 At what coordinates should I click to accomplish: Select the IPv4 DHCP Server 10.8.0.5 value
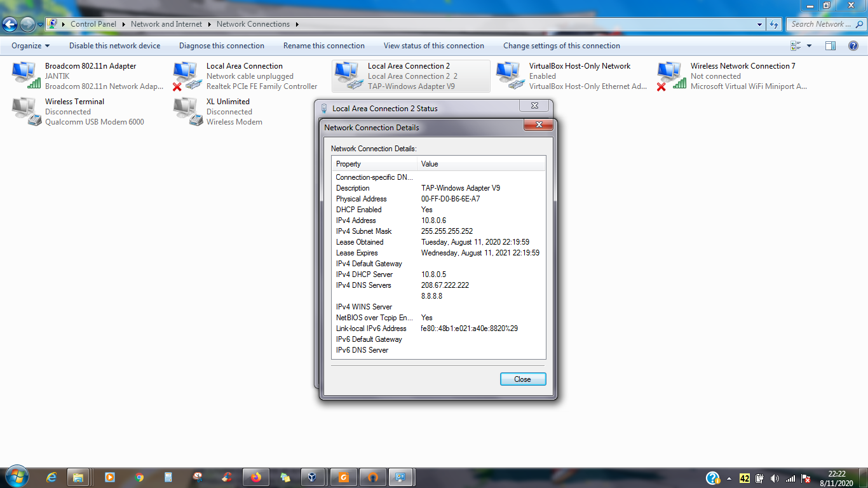[x=433, y=274]
